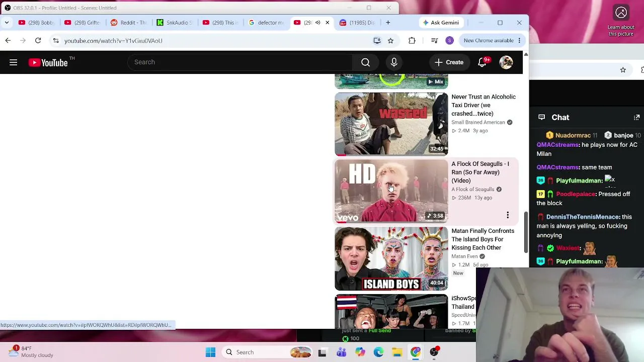
Task: Close the active YouTube tab
Action: coord(327,23)
